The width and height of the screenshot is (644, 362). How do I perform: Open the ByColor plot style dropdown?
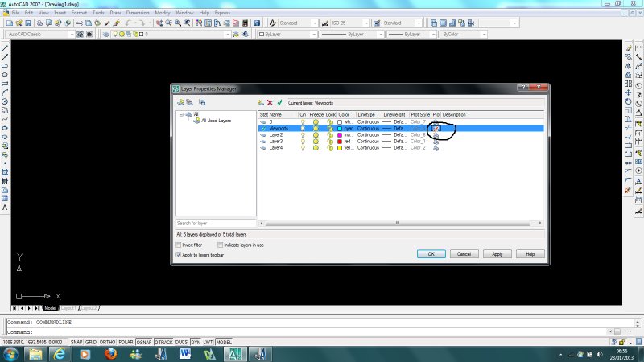[484, 34]
